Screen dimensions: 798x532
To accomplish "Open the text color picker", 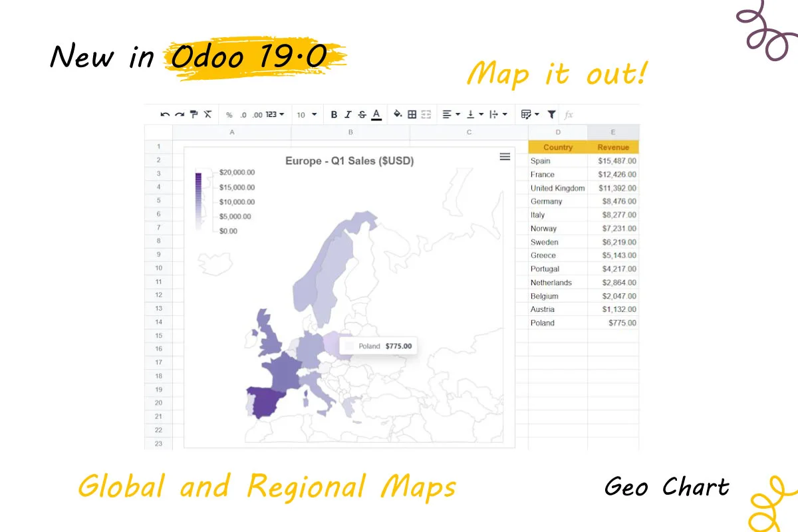I will tap(376, 114).
